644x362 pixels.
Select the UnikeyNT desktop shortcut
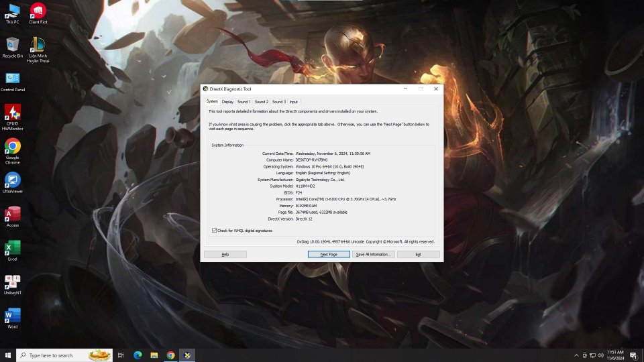point(12,282)
